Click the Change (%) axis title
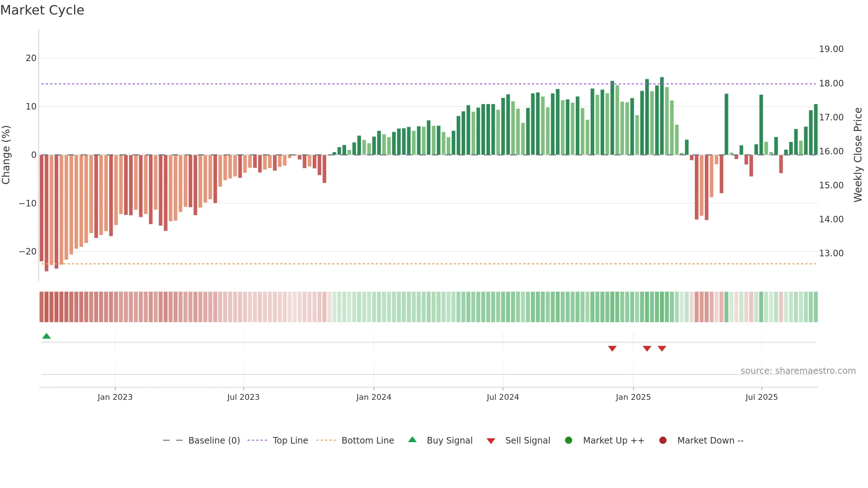The height and width of the screenshot is (488, 868). point(6,155)
